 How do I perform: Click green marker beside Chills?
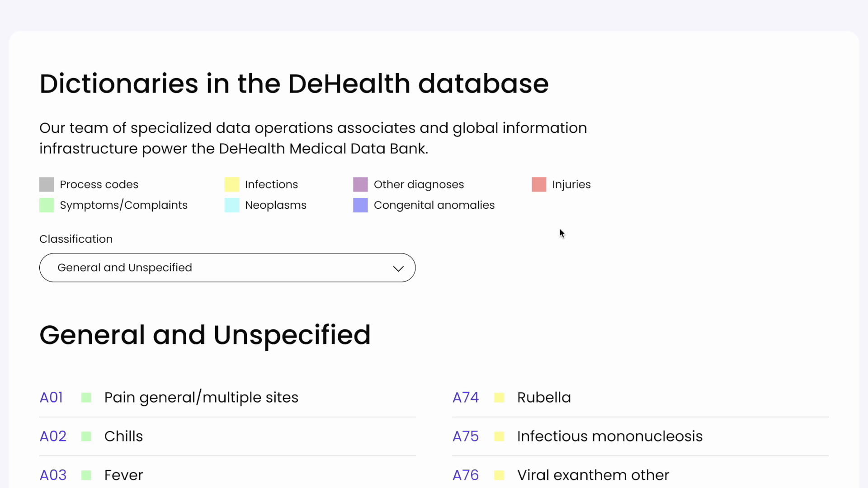[86, 436]
